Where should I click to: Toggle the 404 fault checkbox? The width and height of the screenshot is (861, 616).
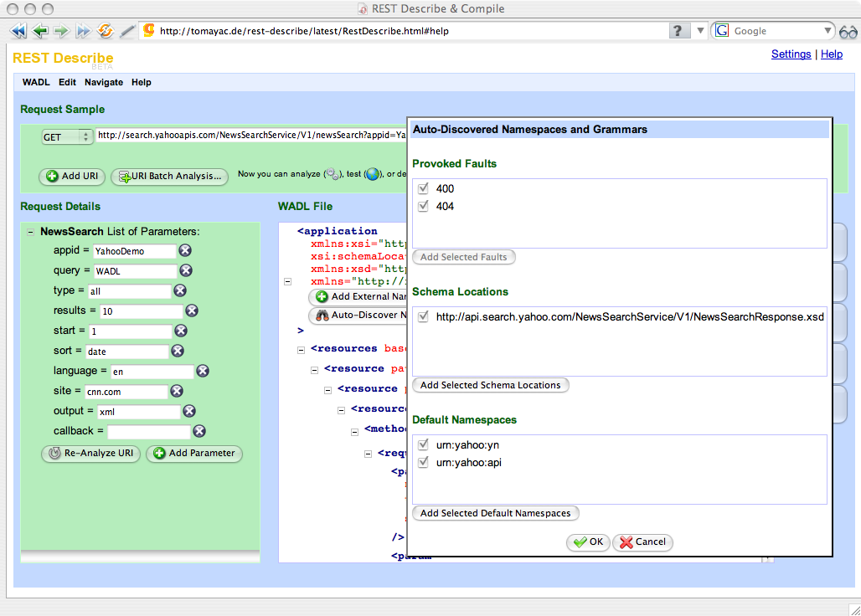pos(423,206)
